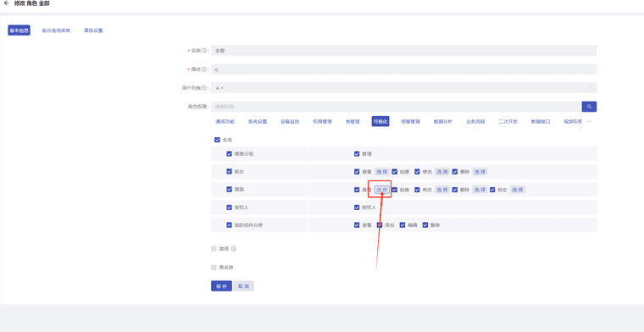
Task: Click the help icon next to 名称
Action: pyautogui.click(x=203, y=51)
